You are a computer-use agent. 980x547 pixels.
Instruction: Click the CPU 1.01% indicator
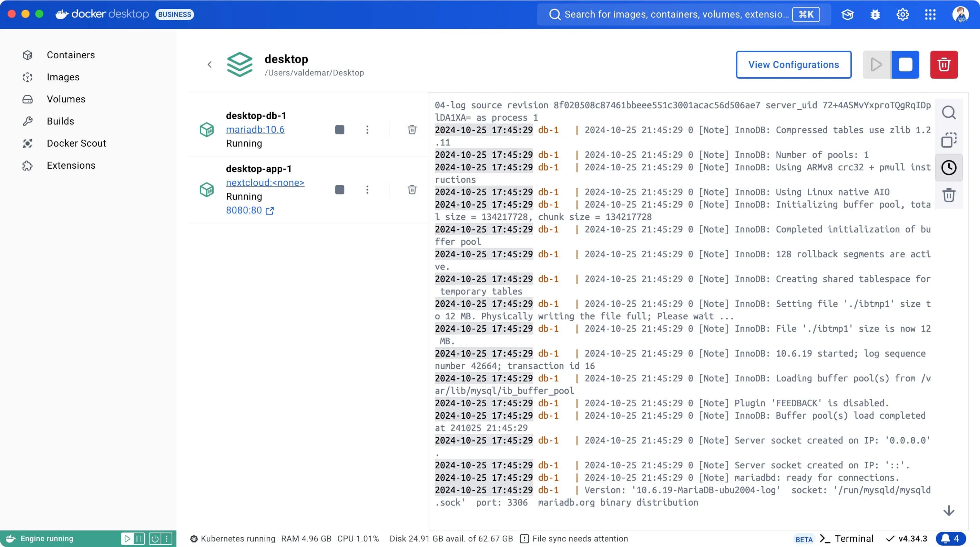[358, 539]
